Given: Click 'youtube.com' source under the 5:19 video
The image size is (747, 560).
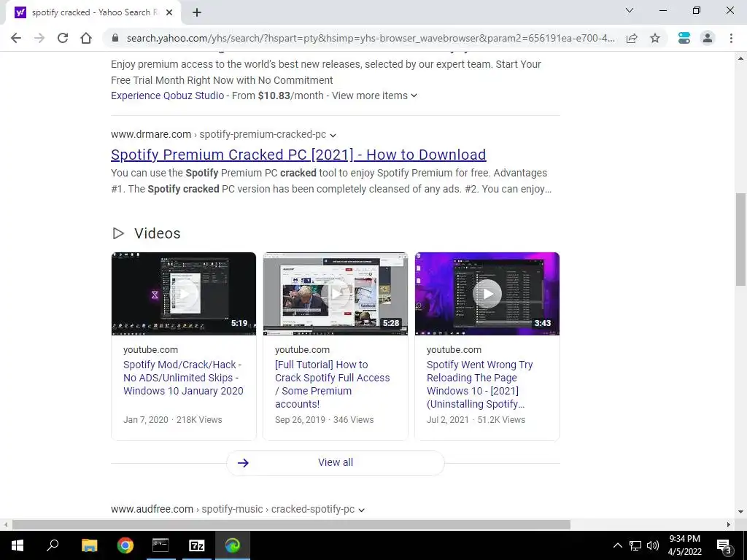Looking at the screenshot, I should tap(150, 349).
